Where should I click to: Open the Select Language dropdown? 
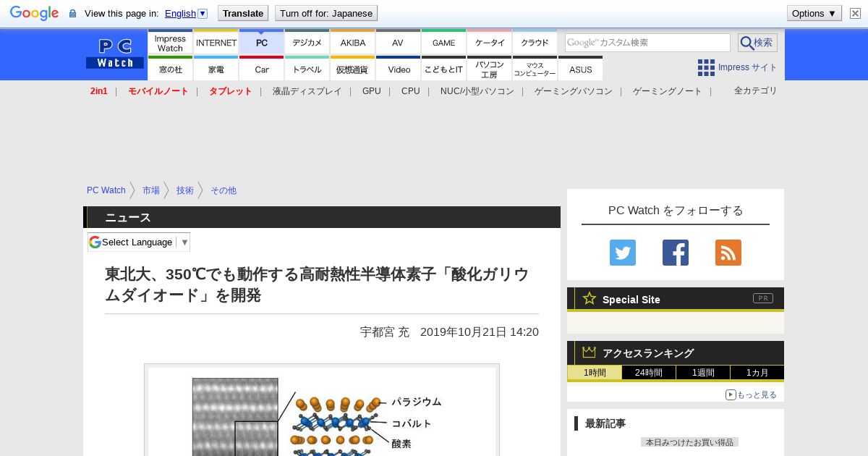(x=139, y=242)
